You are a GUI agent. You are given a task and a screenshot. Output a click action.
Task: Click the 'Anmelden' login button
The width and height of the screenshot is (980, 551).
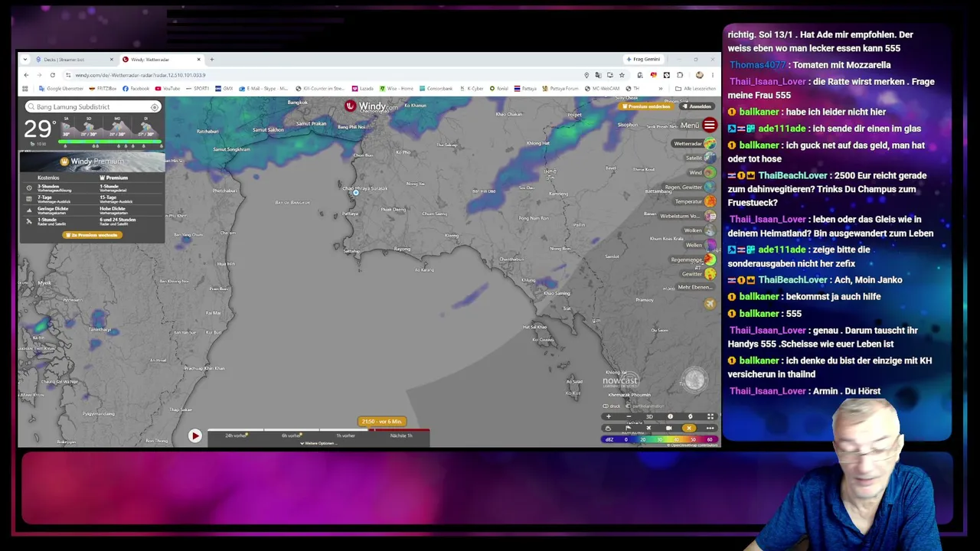point(697,106)
